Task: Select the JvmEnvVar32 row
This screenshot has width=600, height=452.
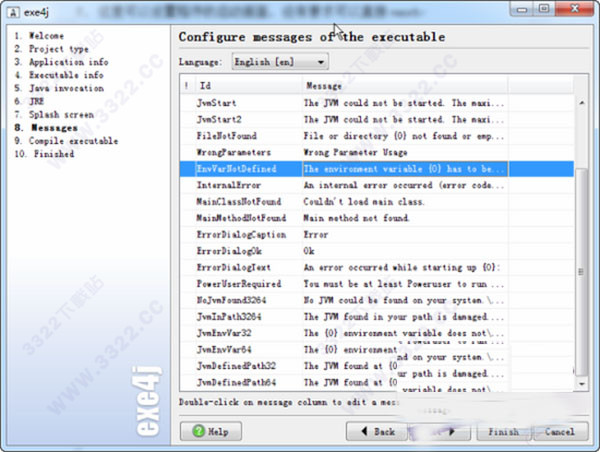Action: point(377,333)
